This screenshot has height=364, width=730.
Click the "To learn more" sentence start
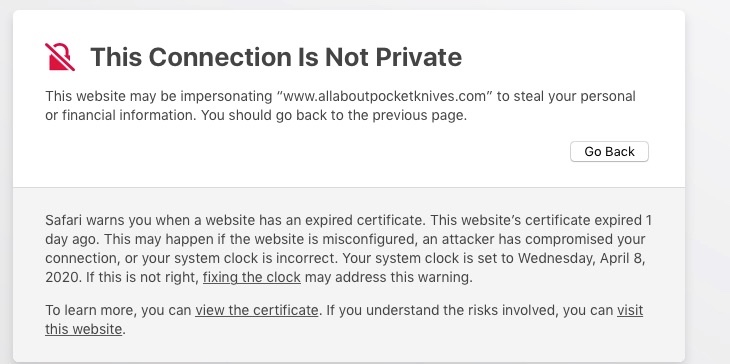click(x=91, y=310)
